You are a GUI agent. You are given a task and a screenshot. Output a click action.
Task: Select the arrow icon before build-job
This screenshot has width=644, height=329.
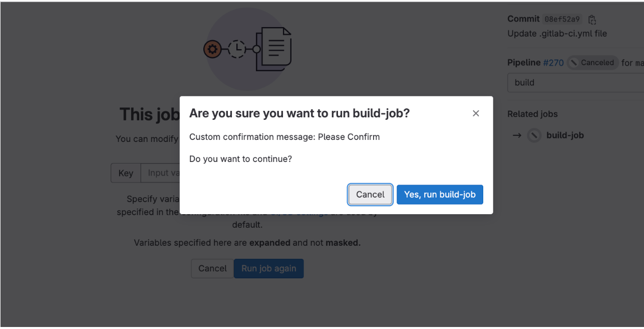pyautogui.click(x=517, y=135)
